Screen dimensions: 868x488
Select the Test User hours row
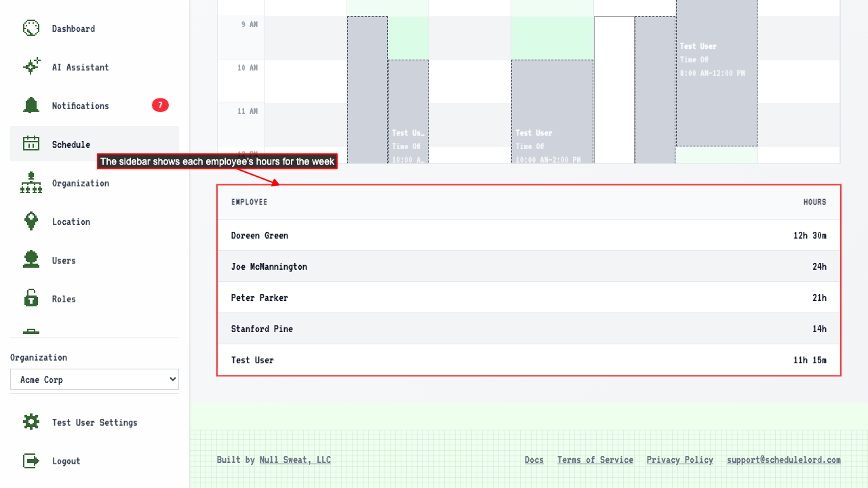point(529,360)
